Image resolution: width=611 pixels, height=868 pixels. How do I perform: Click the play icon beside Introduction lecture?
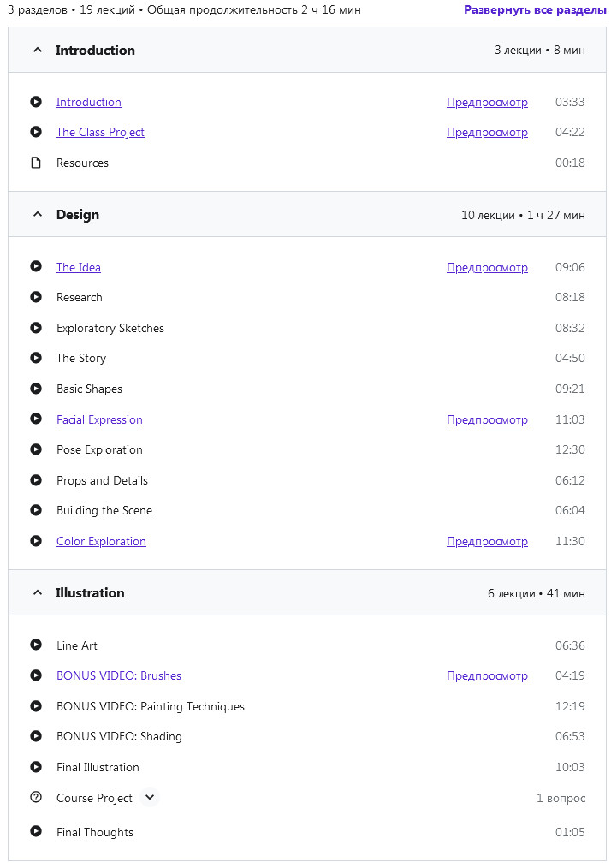click(36, 102)
